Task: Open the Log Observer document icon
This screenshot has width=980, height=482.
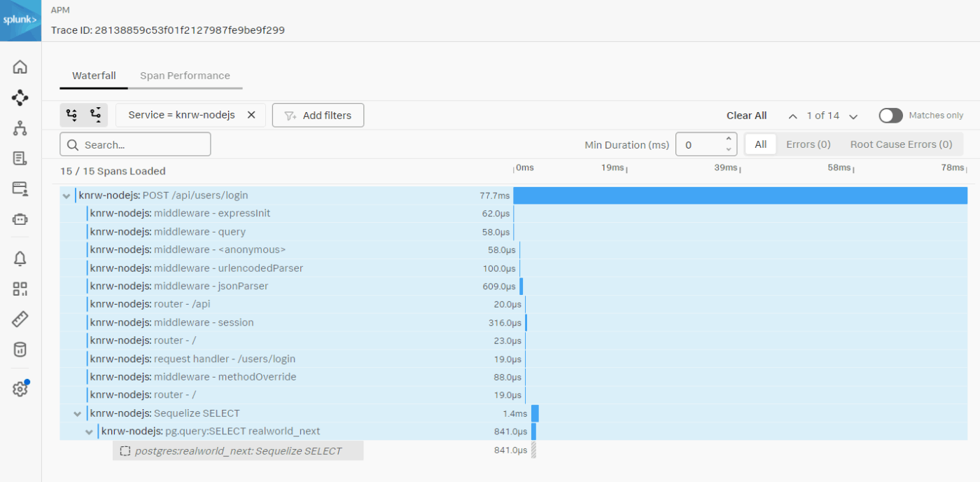Action: 20,158
